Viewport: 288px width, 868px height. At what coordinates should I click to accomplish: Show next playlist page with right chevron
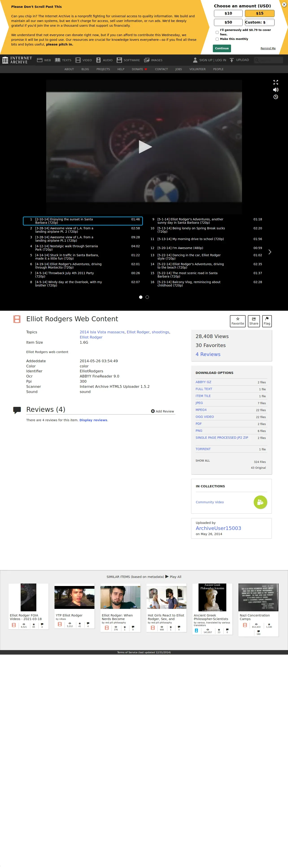coord(269,252)
